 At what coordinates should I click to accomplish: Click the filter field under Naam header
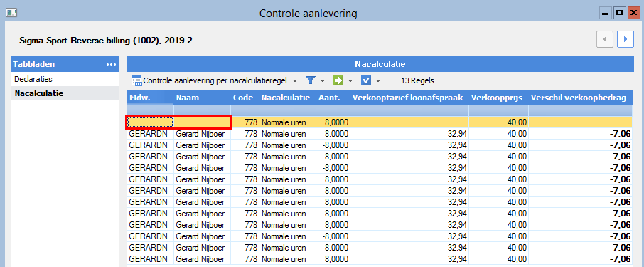202,110
